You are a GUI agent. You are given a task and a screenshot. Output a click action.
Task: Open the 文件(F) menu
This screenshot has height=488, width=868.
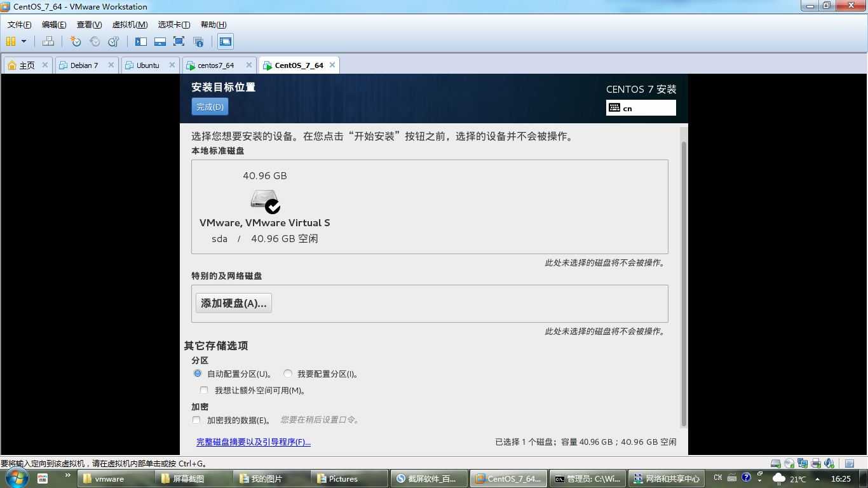pos(19,25)
